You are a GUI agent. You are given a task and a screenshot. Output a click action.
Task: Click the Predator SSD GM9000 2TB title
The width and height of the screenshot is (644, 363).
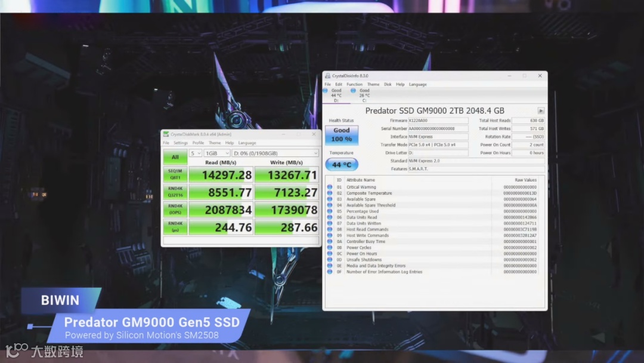435,110
